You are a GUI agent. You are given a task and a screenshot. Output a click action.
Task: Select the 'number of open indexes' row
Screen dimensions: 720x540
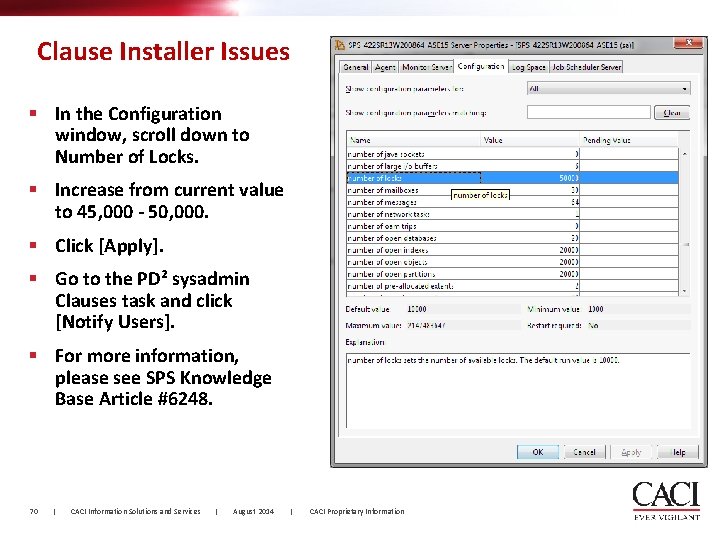click(x=512, y=250)
